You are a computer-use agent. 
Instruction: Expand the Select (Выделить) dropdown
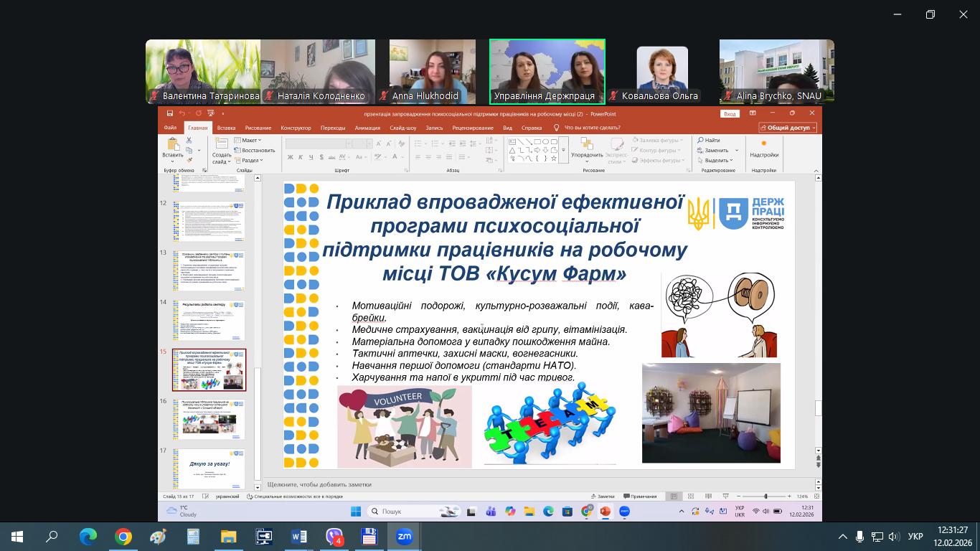(x=717, y=161)
